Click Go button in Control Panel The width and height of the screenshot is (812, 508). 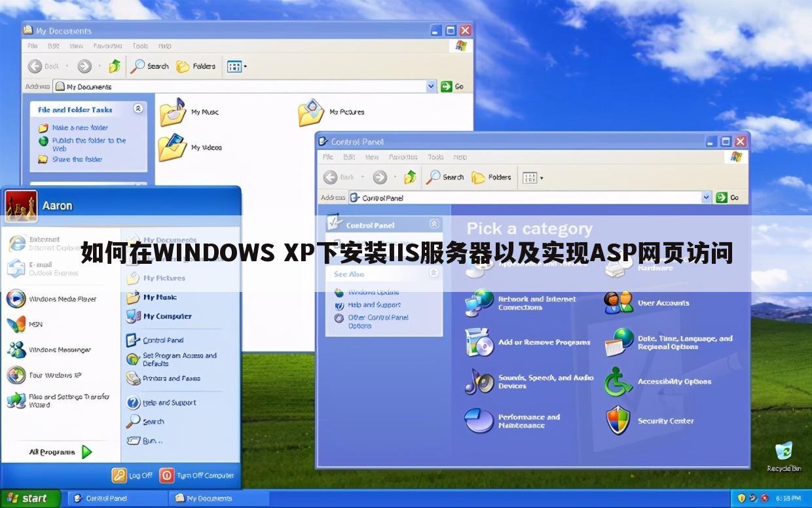coord(728,197)
